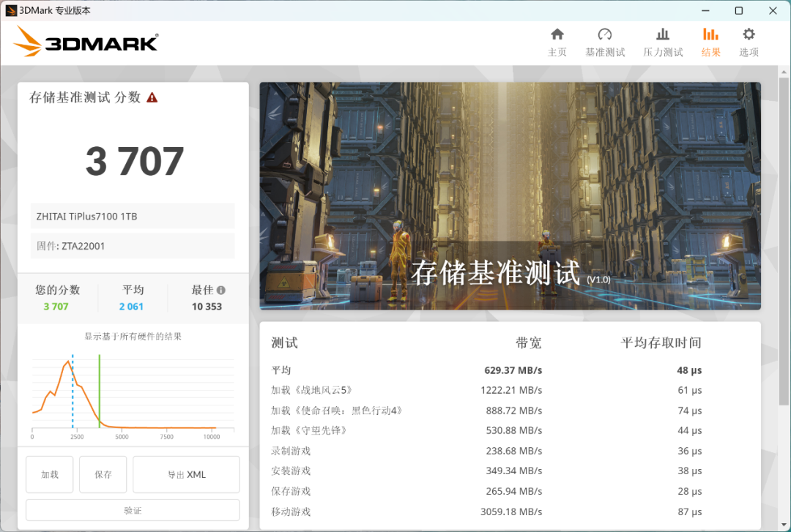Click the device name ZHITAI TiPlus7100 1TB
The image size is (791, 532).
pyautogui.click(x=86, y=217)
